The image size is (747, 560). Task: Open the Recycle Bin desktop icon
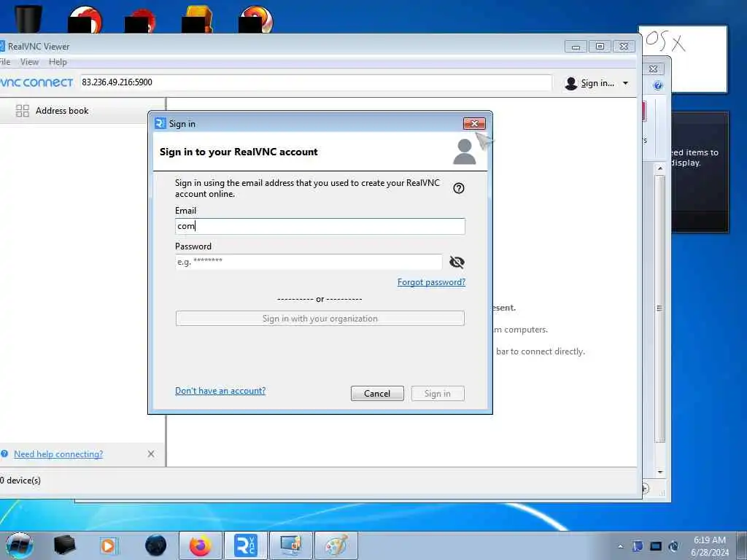(x=28, y=18)
